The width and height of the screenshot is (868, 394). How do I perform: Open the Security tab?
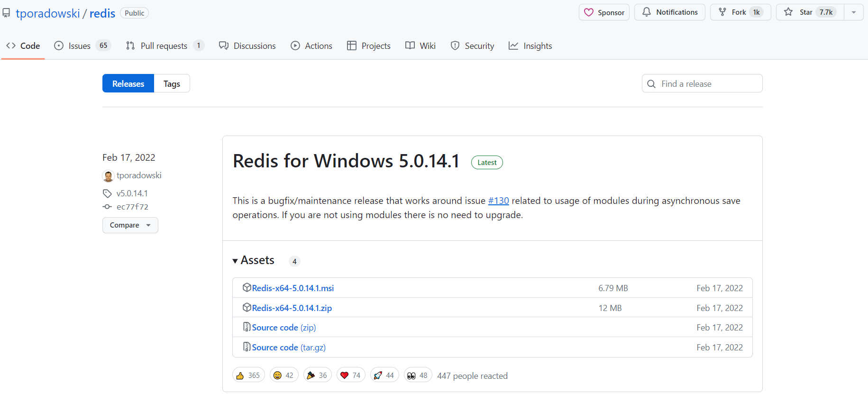tap(472, 46)
